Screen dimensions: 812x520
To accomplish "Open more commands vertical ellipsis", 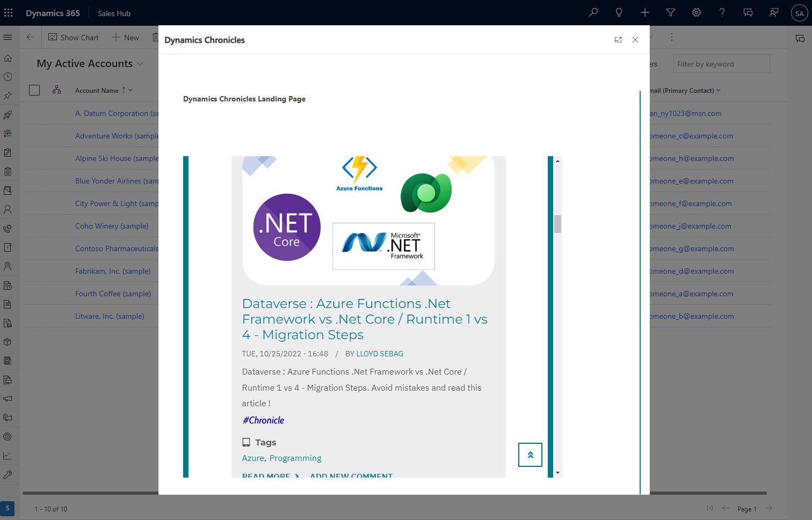I will pos(672,37).
